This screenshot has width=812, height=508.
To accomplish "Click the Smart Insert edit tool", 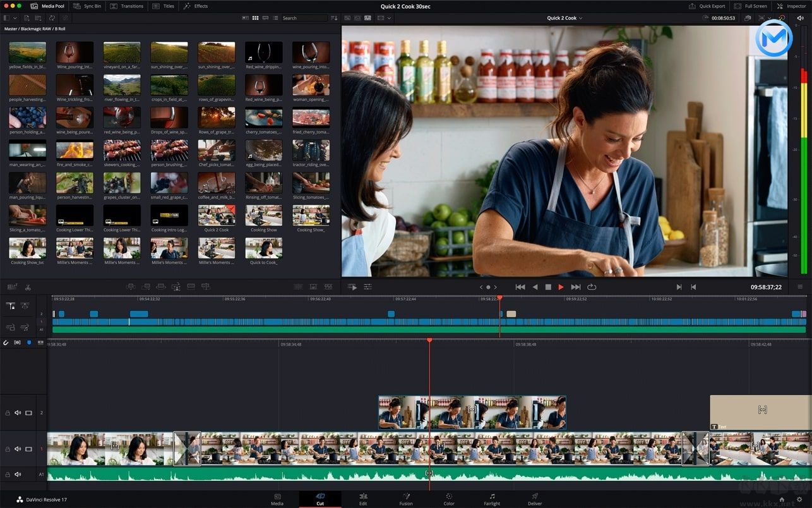I will [131, 287].
